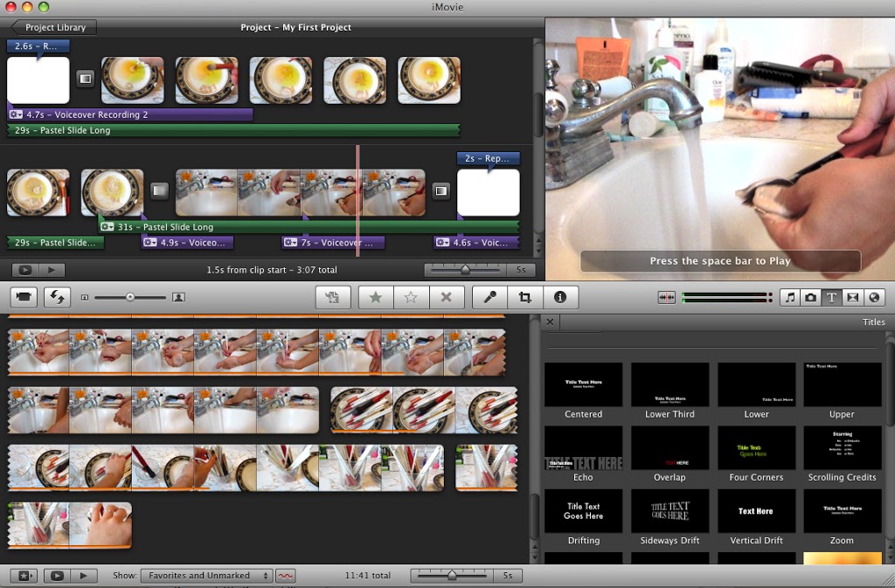Select the Zoom title style
Viewport: 895px width, 588px height.
(843, 517)
